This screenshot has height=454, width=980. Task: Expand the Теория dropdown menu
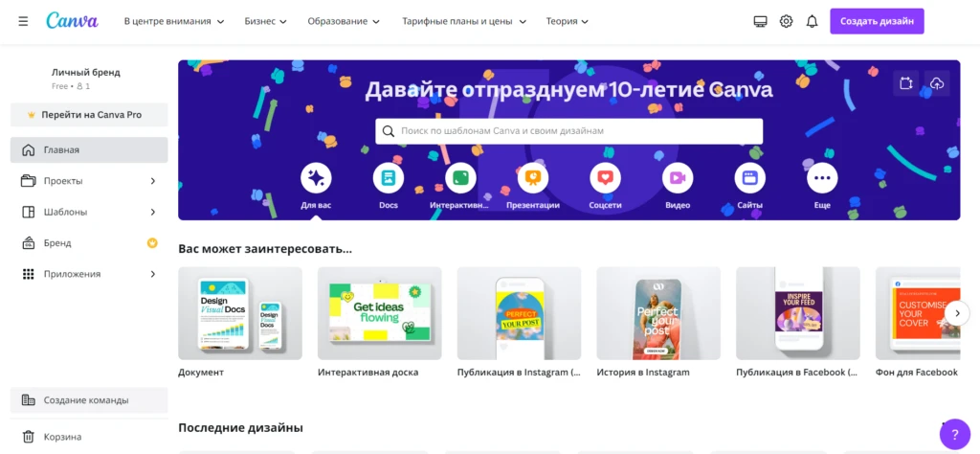(x=568, y=21)
